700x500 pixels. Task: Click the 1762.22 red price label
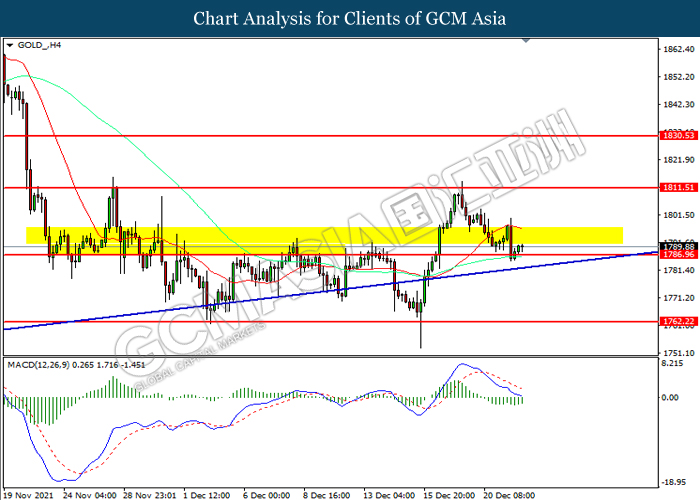(x=679, y=321)
